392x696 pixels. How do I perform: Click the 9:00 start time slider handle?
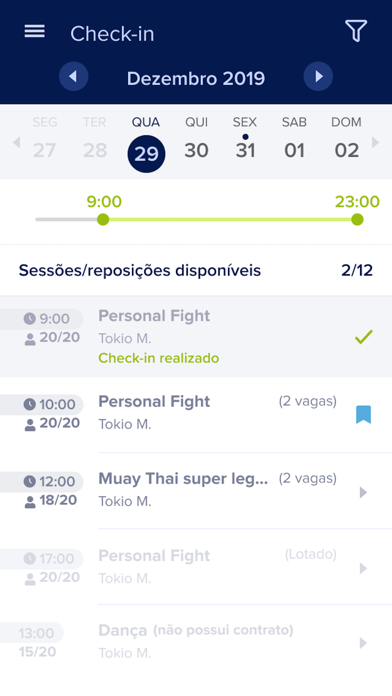[x=103, y=219]
